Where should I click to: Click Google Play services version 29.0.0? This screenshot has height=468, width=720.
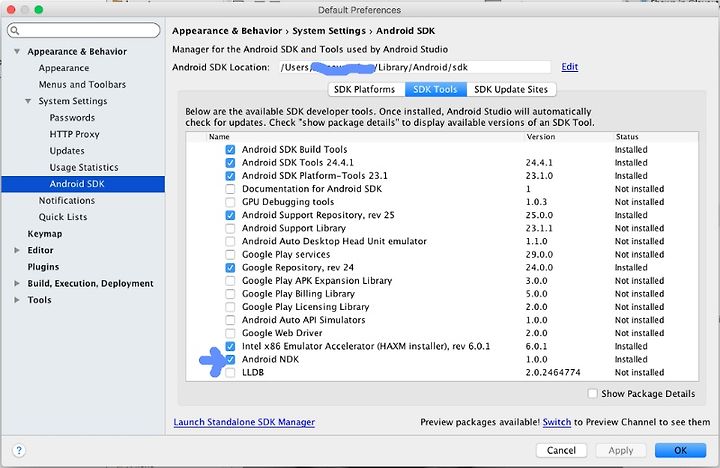pyautogui.click(x=539, y=254)
